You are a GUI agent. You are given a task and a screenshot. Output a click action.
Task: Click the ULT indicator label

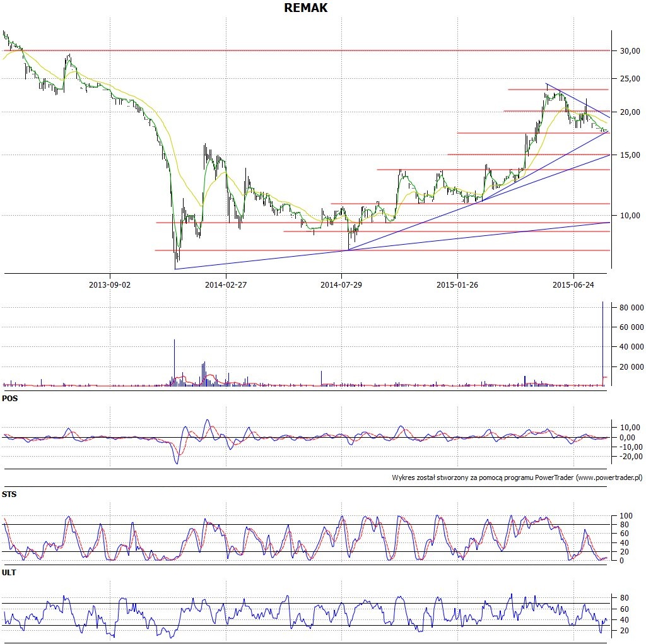(x=9, y=572)
